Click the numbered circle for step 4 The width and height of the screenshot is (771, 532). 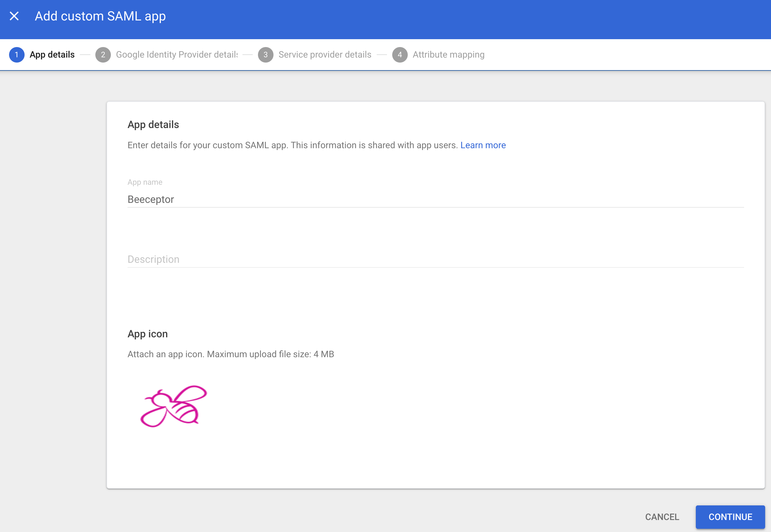point(400,55)
